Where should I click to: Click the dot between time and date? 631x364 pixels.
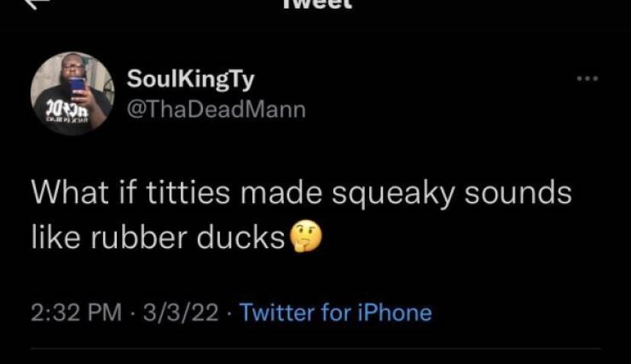(136, 313)
